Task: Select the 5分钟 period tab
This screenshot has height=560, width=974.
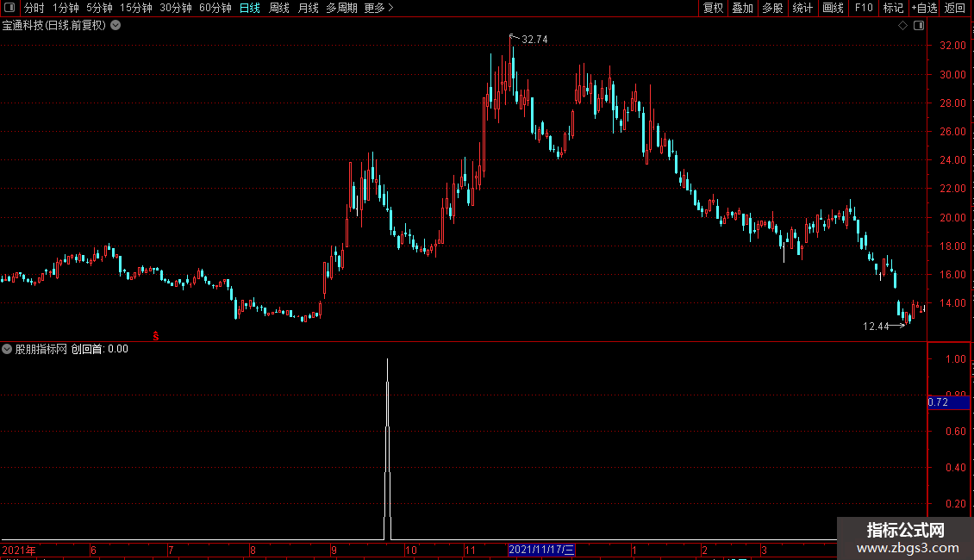Action: tap(99, 8)
